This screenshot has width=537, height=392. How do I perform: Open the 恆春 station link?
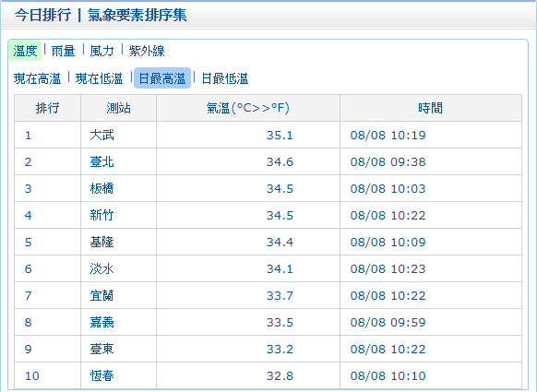click(x=101, y=375)
